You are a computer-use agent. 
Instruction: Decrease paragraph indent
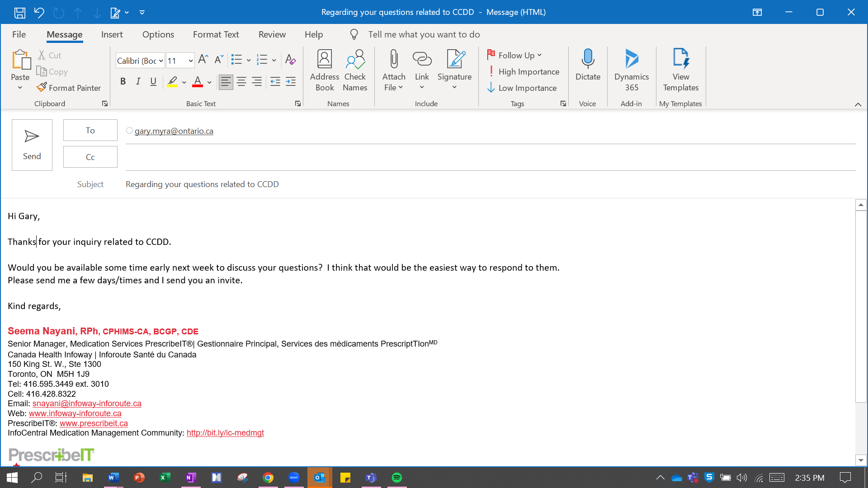pos(275,82)
